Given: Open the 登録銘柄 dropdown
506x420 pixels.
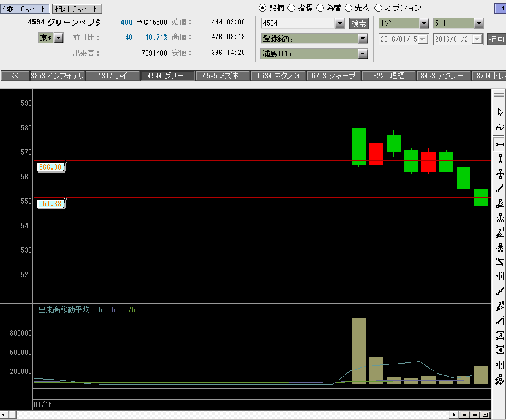Looking at the screenshot, I should point(363,39).
